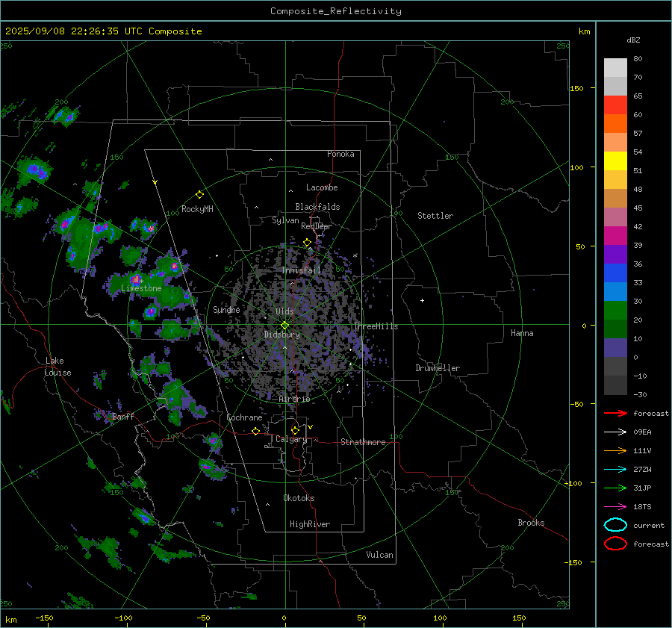Click the yellow diamond marker above Calgary

pos(295,430)
